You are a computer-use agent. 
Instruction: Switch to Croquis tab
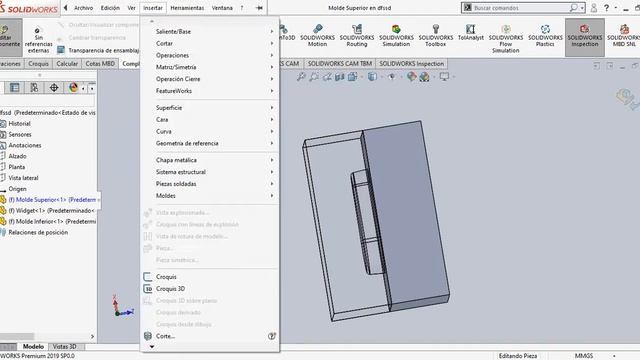pos(38,64)
